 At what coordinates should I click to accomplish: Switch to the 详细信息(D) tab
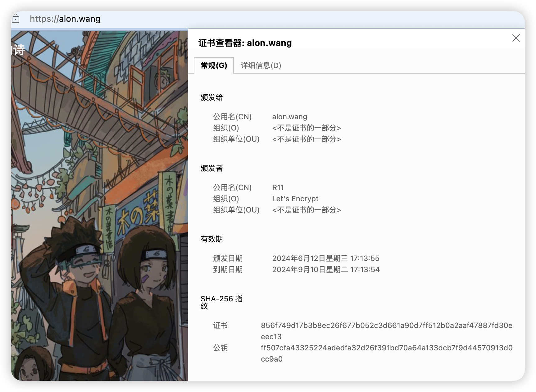pyautogui.click(x=261, y=66)
